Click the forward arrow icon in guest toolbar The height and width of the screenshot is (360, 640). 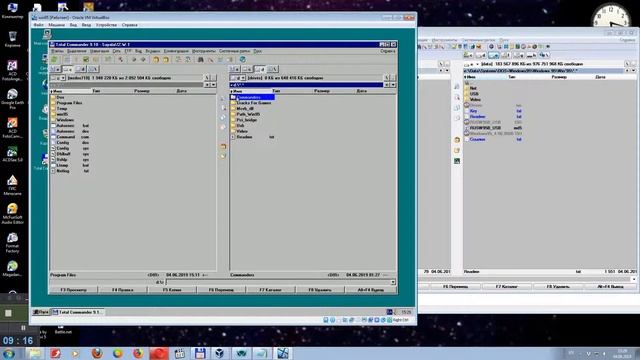tap(143, 60)
